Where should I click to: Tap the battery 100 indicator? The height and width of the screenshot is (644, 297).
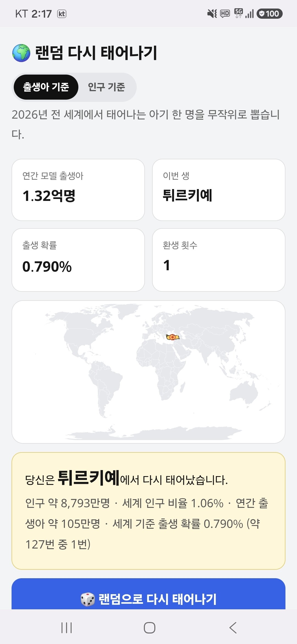pos(269,13)
